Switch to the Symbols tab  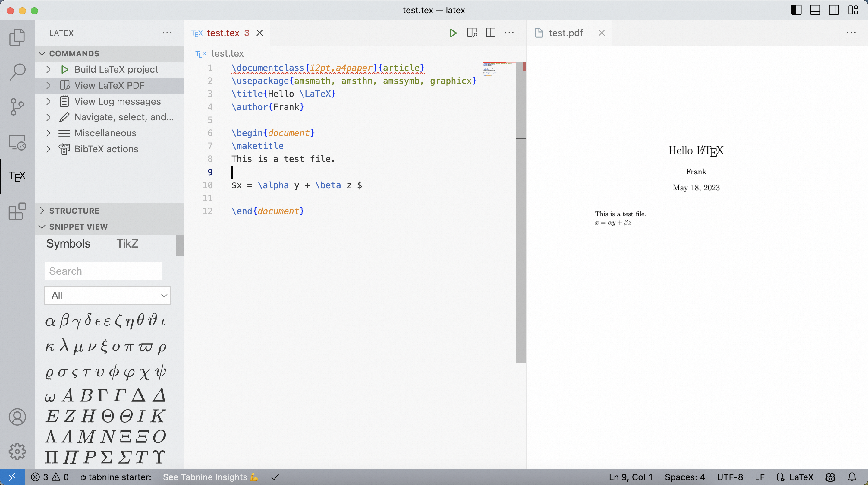[x=68, y=243]
